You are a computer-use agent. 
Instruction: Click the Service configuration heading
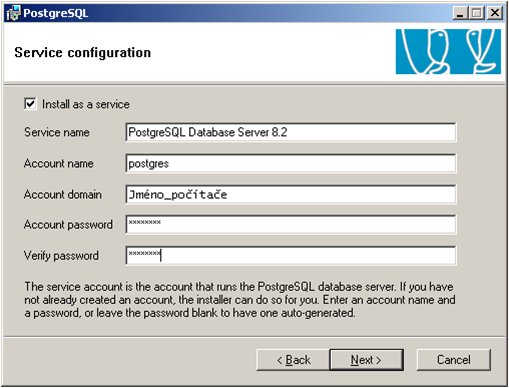pyautogui.click(x=83, y=53)
